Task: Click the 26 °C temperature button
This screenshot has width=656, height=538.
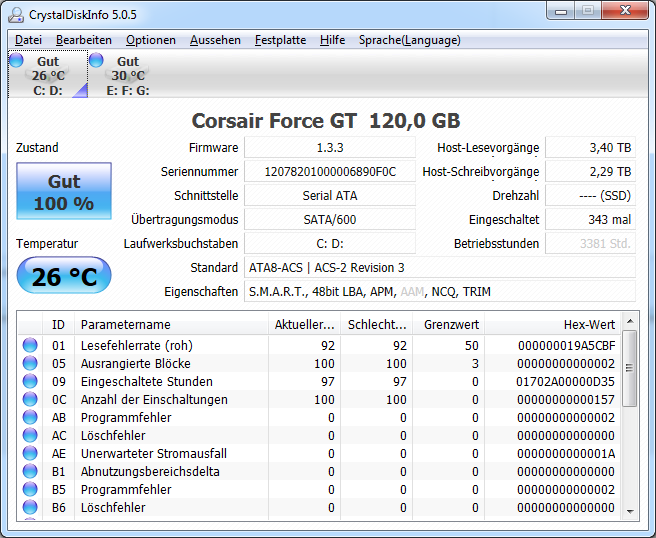Action: (64, 275)
